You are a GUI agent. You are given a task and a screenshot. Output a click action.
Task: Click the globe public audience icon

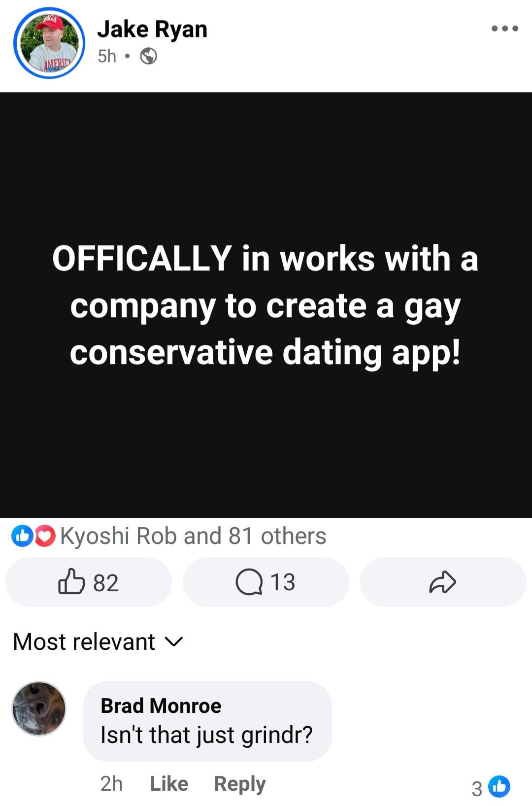(148, 57)
